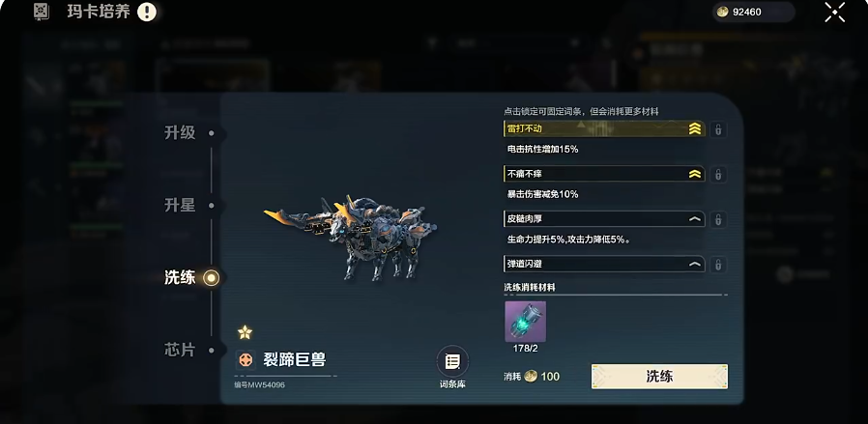This screenshot has height=424, width=868.
Task: Click the gold star rating icon
Action: pyautogui.click(x=245, y=332)
